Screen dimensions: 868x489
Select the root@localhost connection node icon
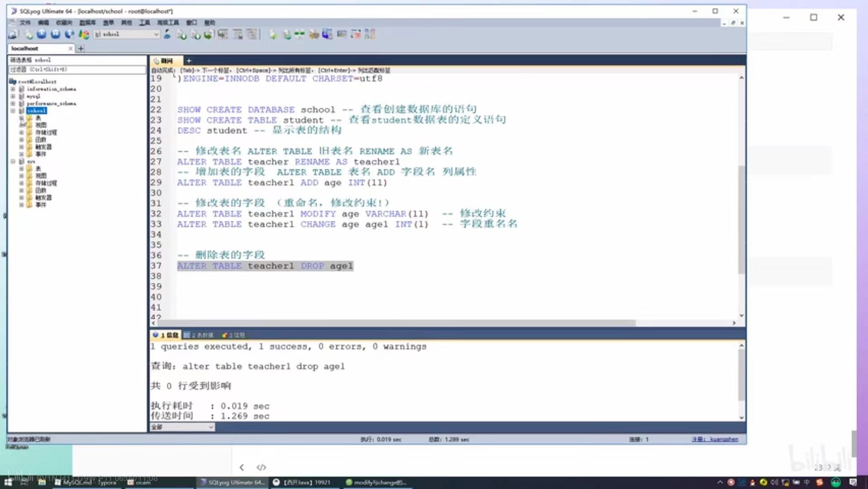[x=13, y=81]
